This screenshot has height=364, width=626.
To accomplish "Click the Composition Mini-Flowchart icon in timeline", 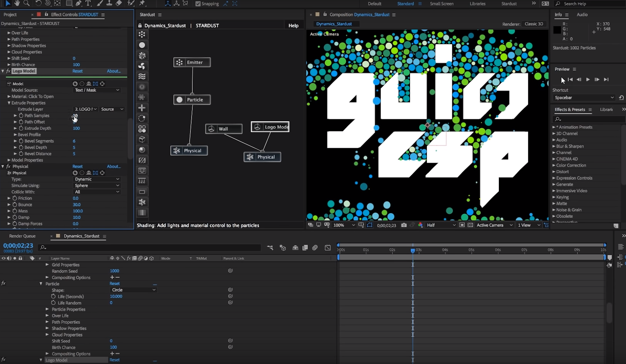I will point(270,247).
